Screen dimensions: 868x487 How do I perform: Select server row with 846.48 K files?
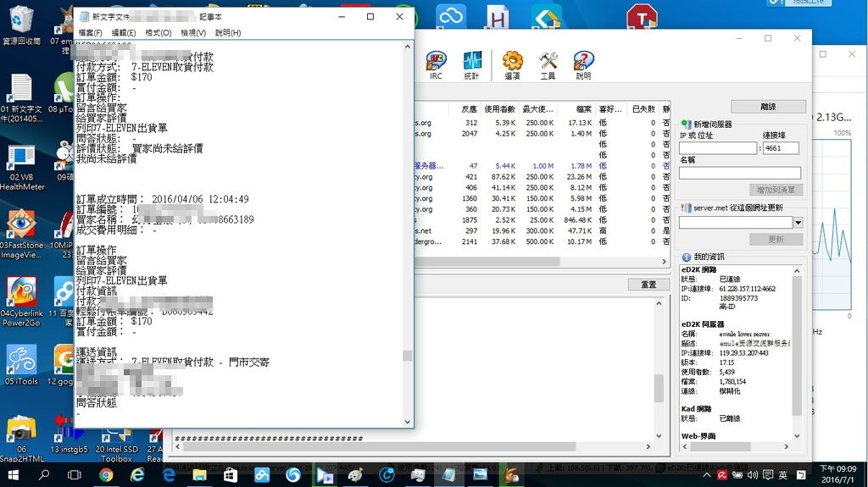click(542, 219)
